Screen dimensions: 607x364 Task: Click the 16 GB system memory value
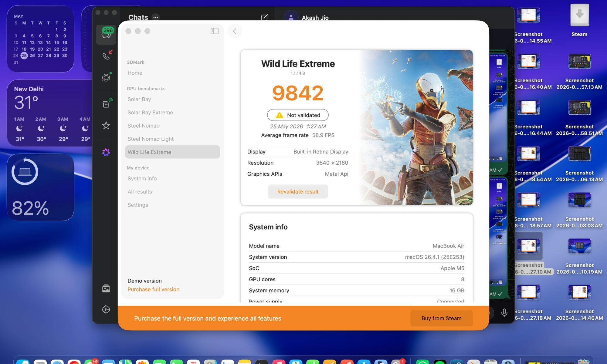tap(457, 291)
